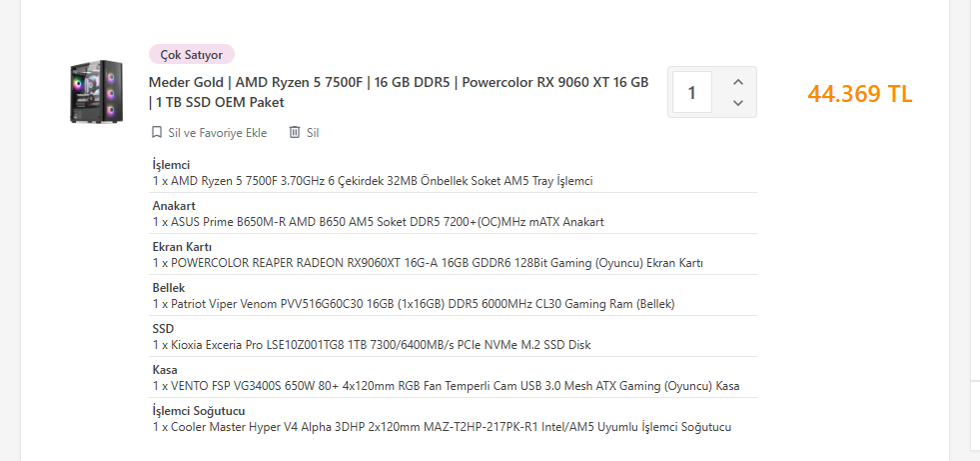The image size is (980, 461).
Task: Click the Ekran Kartı heading
Action: [182, 247]
